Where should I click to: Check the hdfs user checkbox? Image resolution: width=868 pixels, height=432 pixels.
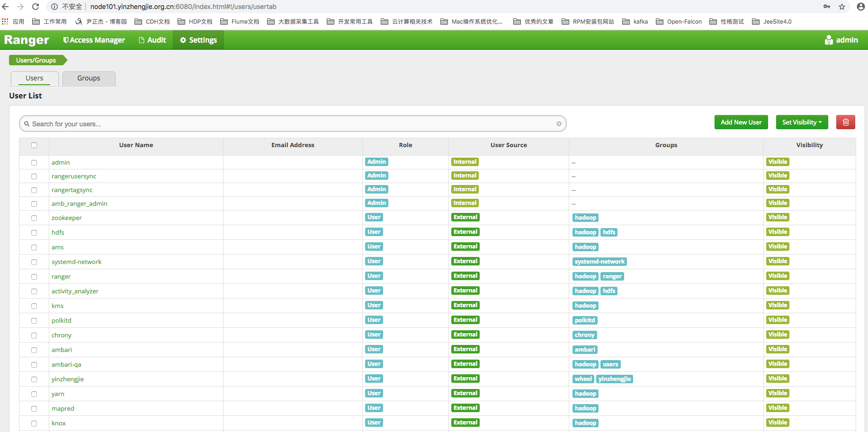[34, 233]
